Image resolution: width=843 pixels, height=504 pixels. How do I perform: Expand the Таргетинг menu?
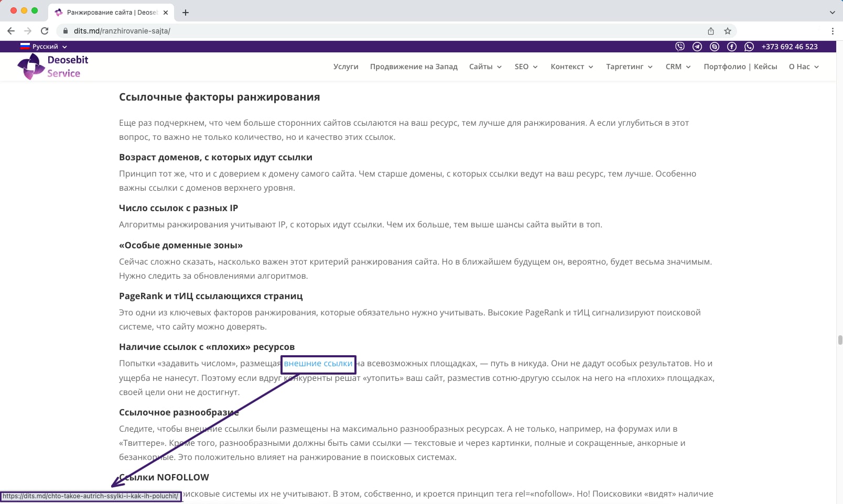(x=630, y=67)
